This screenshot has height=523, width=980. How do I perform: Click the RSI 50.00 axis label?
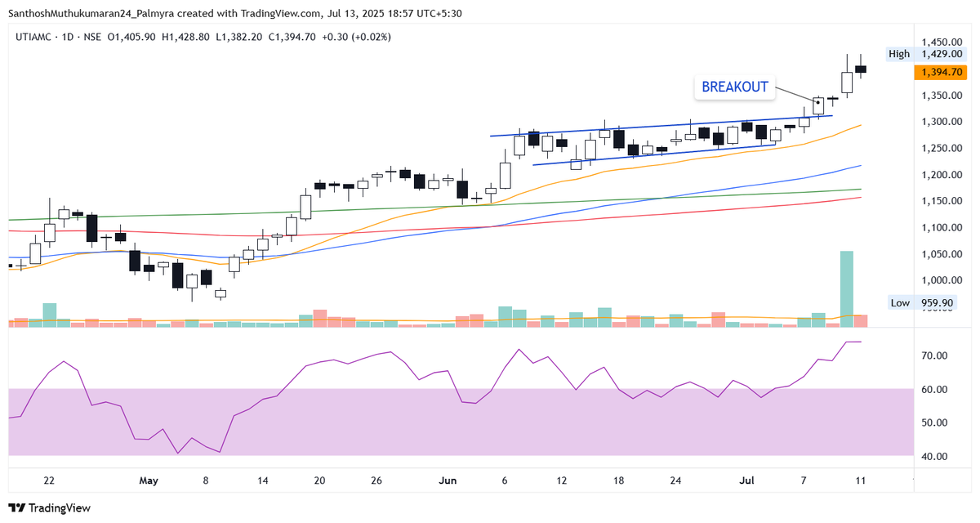pos(934,423)
